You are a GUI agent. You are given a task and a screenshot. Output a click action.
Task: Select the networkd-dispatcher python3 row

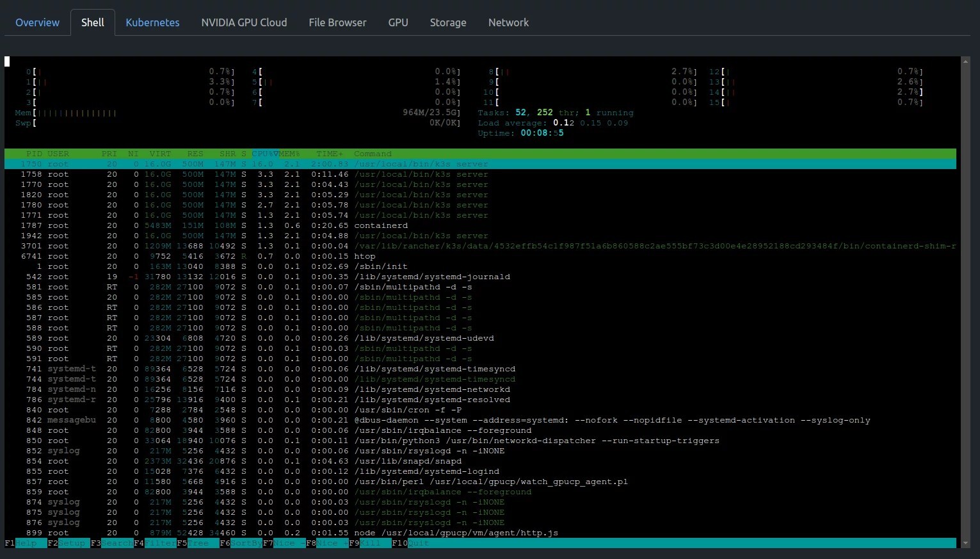(x=480, y=441)
